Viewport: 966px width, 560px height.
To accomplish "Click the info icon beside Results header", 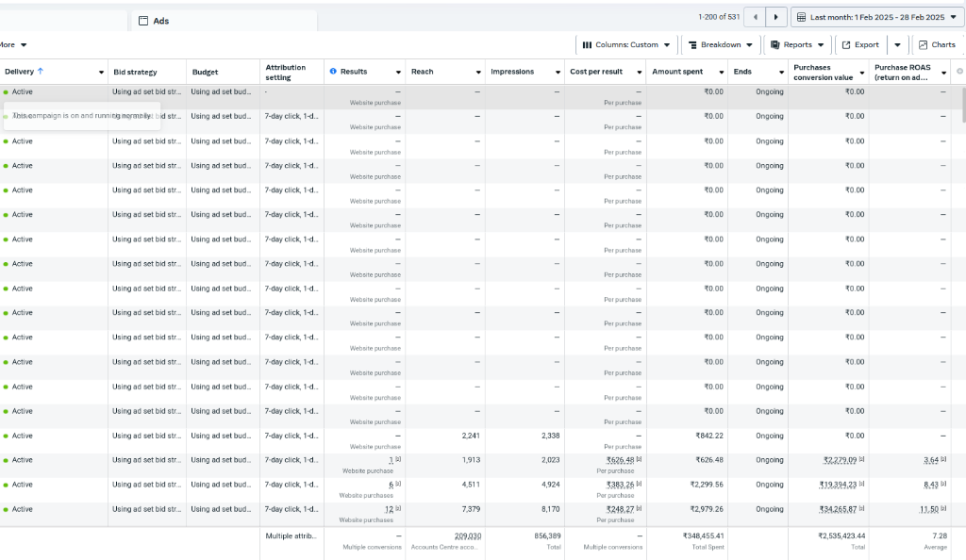I will click(331, 71).
